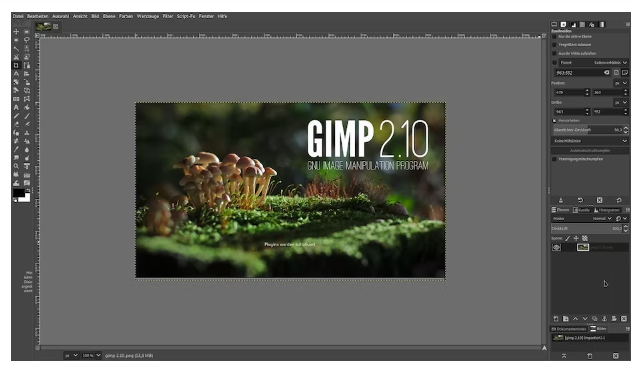
Task: Clear the 963:552 aspect ratio field
Action: pyautogui.click(x=606, y=73)
